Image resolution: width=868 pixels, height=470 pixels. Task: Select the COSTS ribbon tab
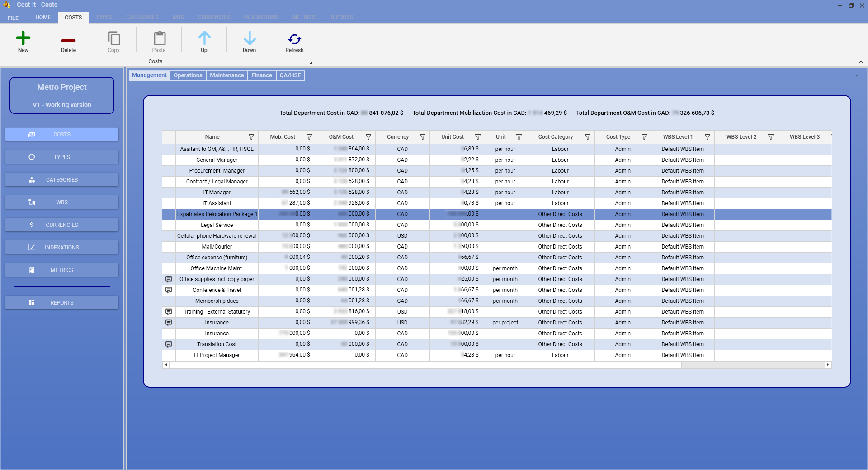pos(73,18)
